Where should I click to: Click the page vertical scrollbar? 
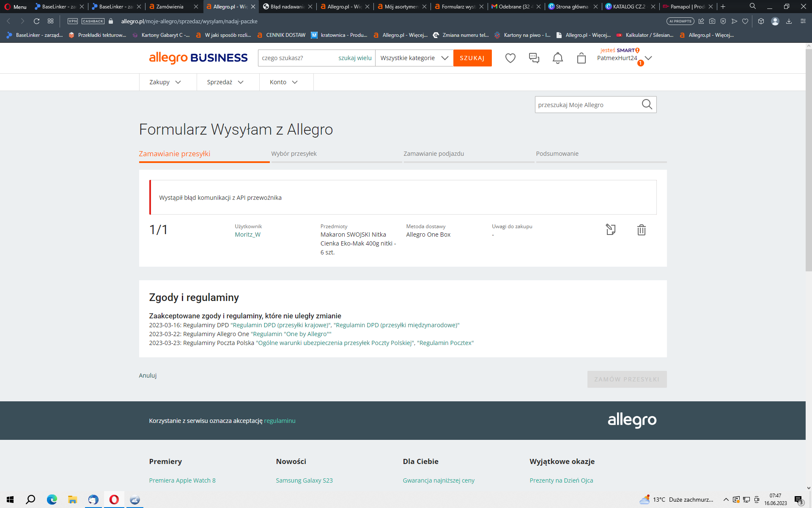coord(809,161)
